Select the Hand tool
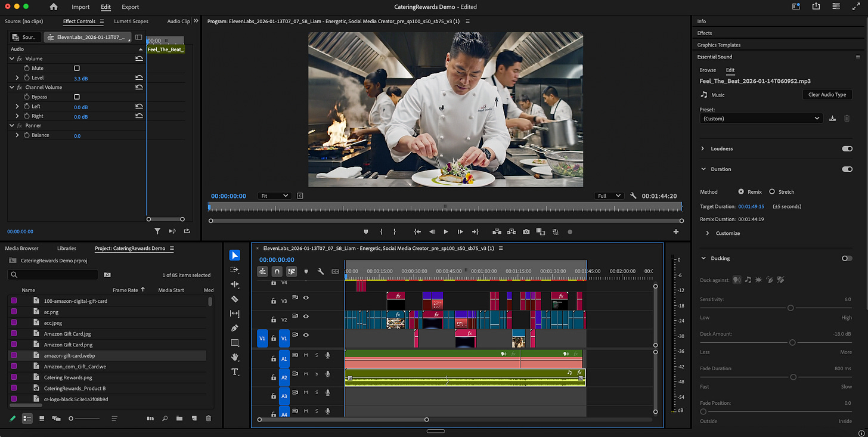Image resolution: width=868 pixels, height=437 pixels. (x=235, y=357)
